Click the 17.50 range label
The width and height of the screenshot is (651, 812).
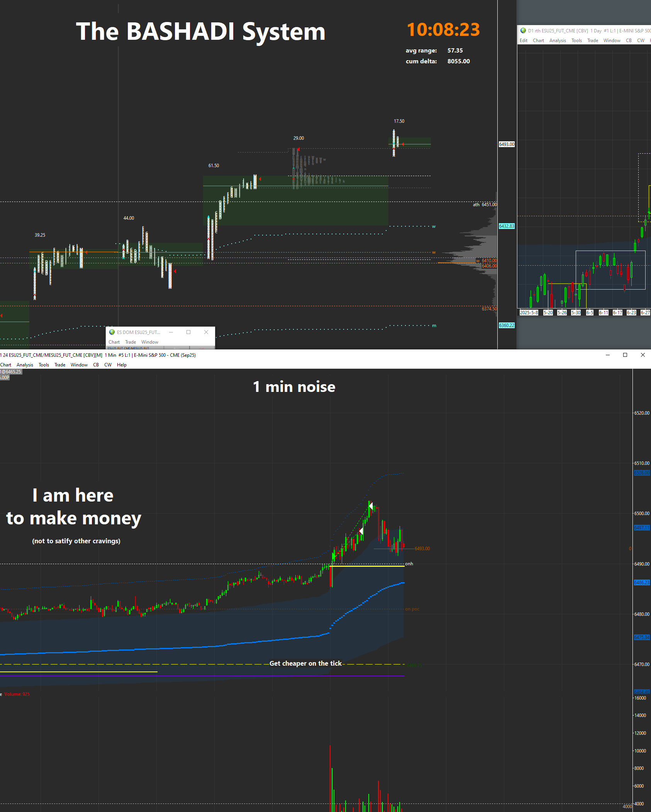(x=399, y=121)
